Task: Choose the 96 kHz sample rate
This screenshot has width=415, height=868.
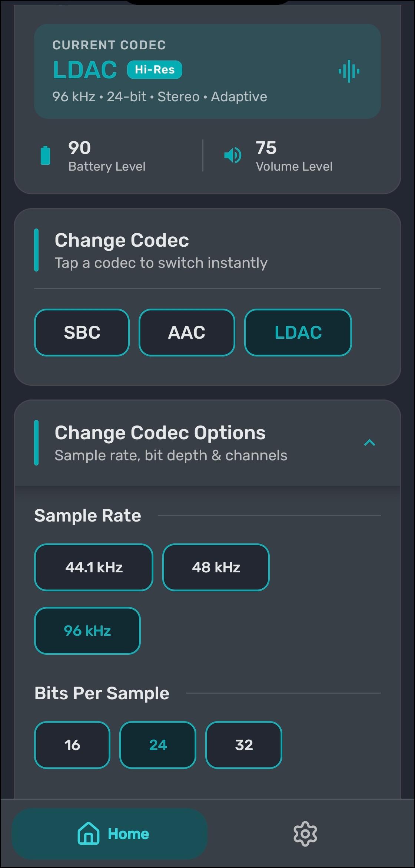Action: (87, 631)
